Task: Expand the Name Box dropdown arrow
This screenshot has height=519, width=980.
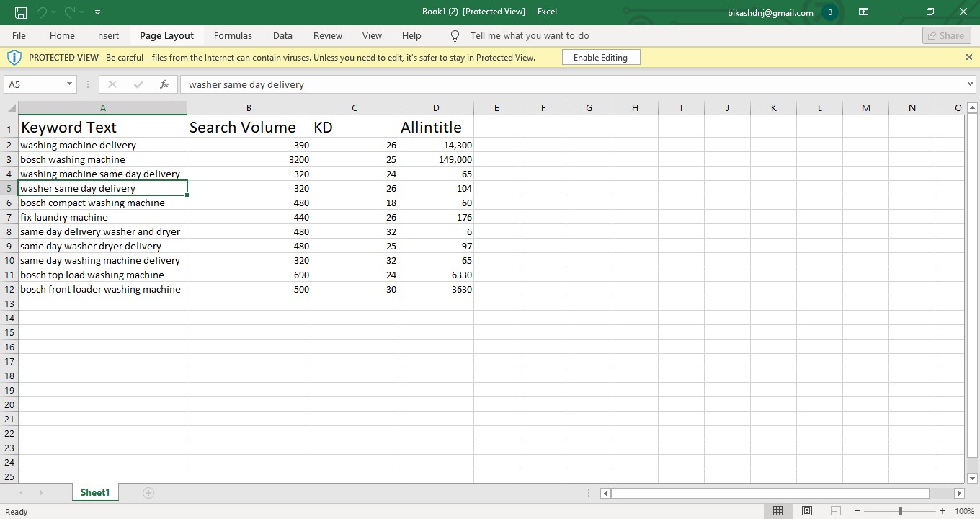Action: [70, 84]
